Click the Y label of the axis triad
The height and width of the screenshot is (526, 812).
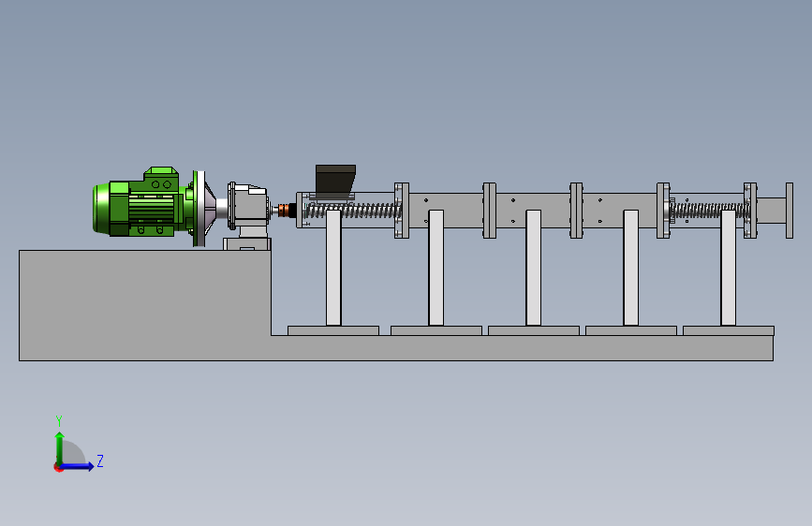tap(59, 420)
